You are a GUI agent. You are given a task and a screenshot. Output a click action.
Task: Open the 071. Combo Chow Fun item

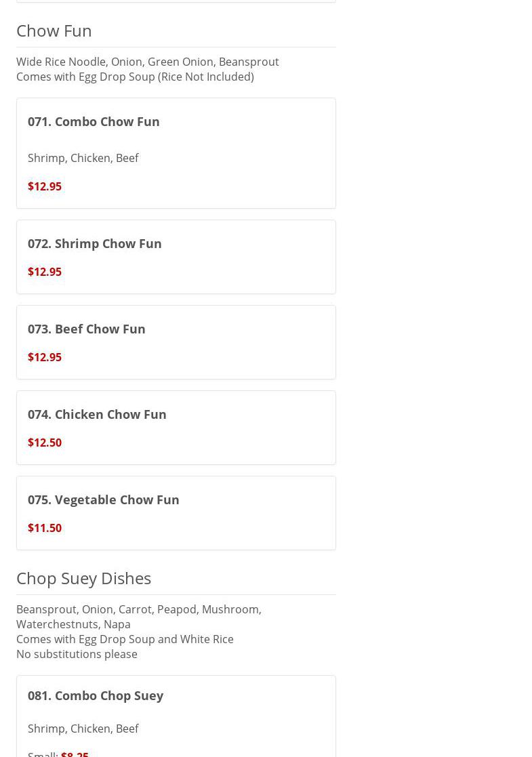94,121
